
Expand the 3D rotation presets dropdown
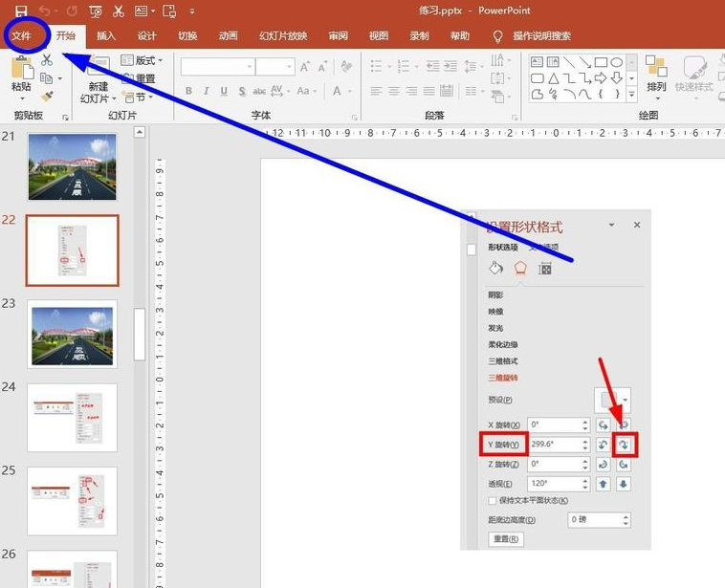click(x=626, y=399)
